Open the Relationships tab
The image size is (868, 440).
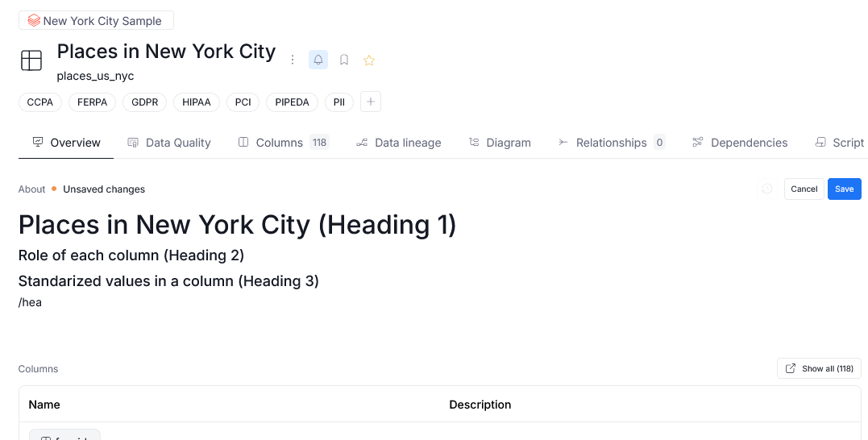611,143
